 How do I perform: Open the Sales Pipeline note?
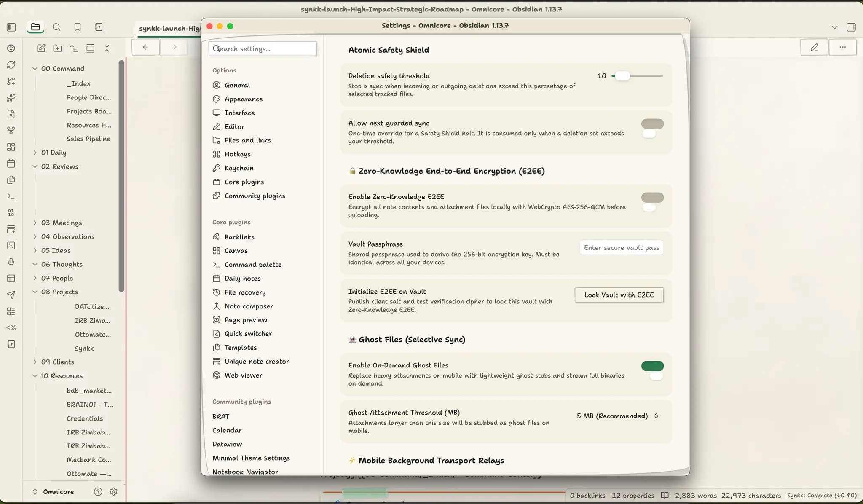[x=88, y=139]
